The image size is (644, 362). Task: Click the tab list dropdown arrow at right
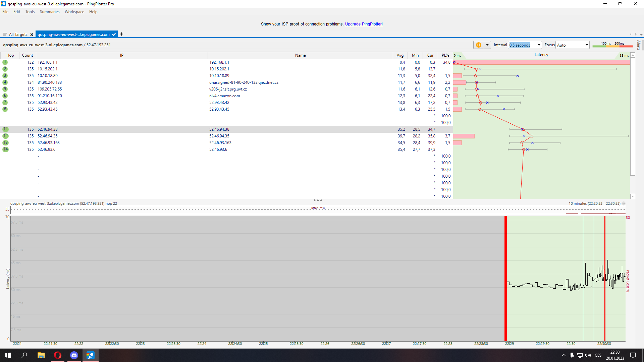click(641, 35)
